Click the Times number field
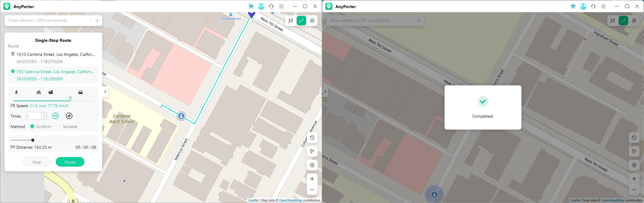This screenshot has width=644, height=203. [x=33, y=116]
